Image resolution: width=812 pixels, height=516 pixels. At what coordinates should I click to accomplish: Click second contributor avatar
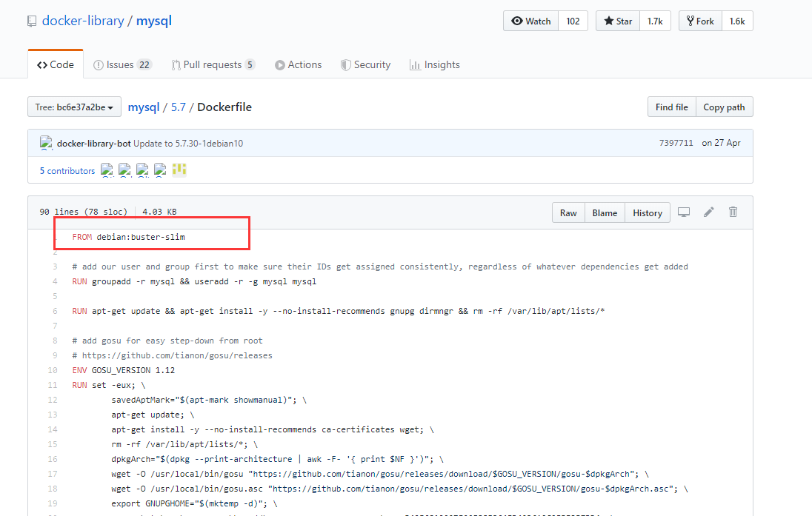124,170
